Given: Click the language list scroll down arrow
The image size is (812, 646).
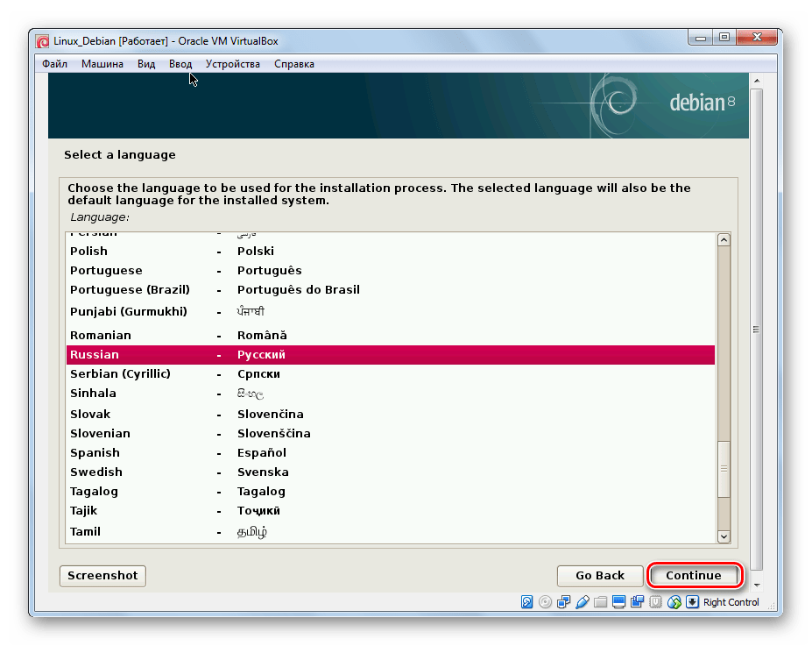Looking at the screenshot, I should pos(724,536).
